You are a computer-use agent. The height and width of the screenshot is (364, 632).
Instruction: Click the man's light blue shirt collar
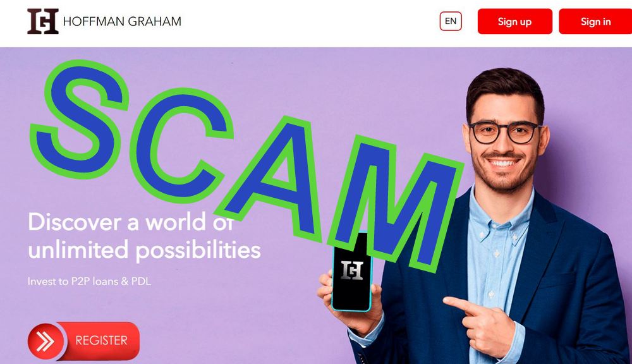pos(501,214)
